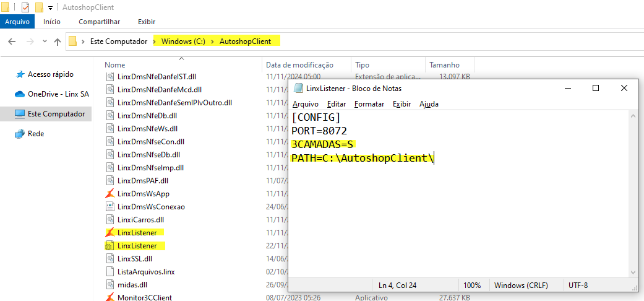This screenshot has width=644, height=301.
Task: Select LinxDmsWsConexao config file icon
Action: (x=109, y=206)
